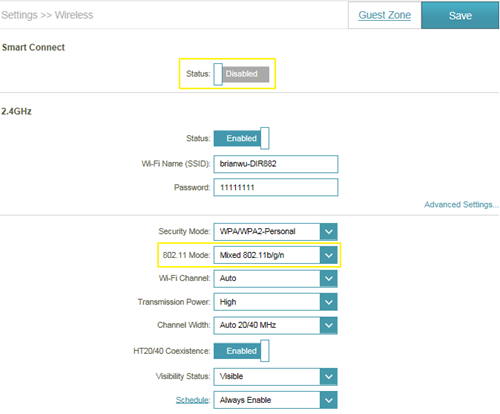Toggle Smart Connect status switch
Viewport: 500px width, 414px height.
[x=241, y=74]
